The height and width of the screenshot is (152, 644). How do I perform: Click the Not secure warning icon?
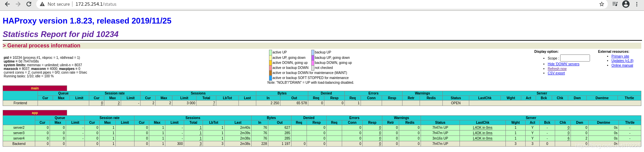tap(42, 4)
